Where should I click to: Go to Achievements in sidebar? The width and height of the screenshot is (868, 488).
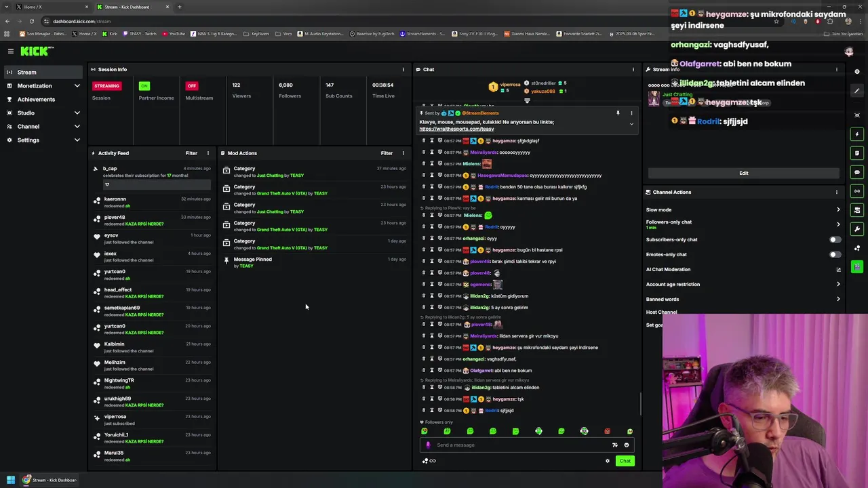43,100
